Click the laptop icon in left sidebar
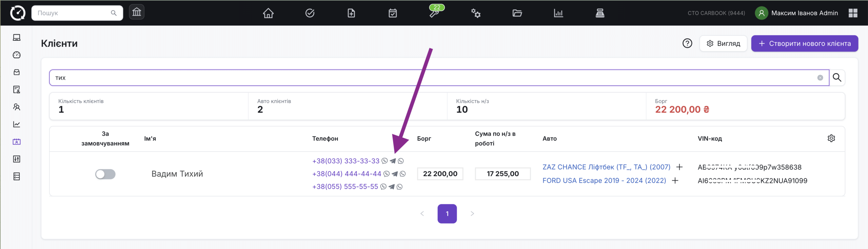This screenshot has height=249, width=868. (17, 38)
